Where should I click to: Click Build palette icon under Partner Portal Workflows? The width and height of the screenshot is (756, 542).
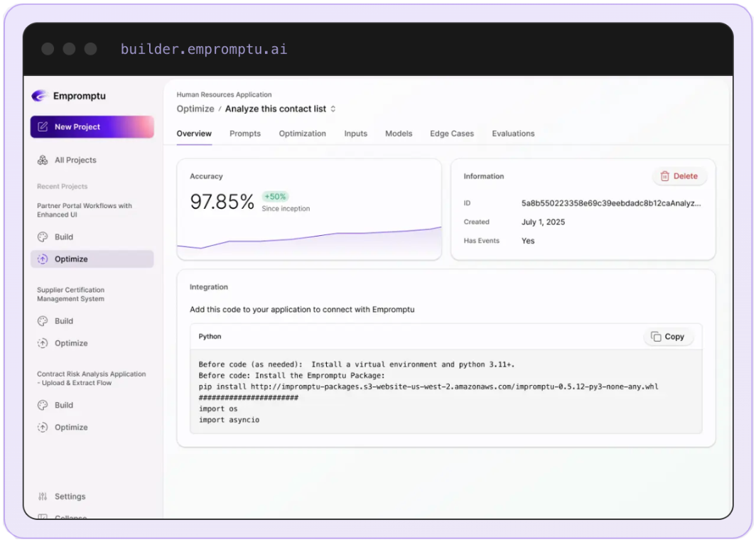43,237
